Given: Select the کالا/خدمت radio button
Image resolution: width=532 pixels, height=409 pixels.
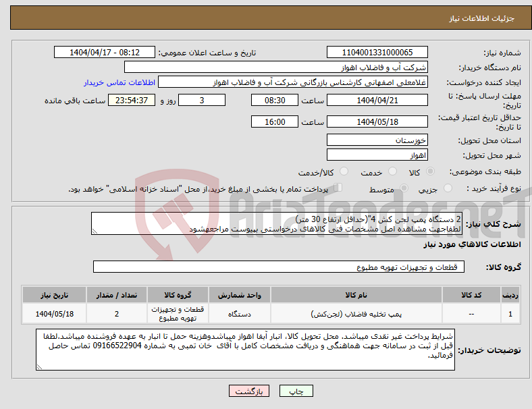Looking at the screenshot, I should coord(344,171).
